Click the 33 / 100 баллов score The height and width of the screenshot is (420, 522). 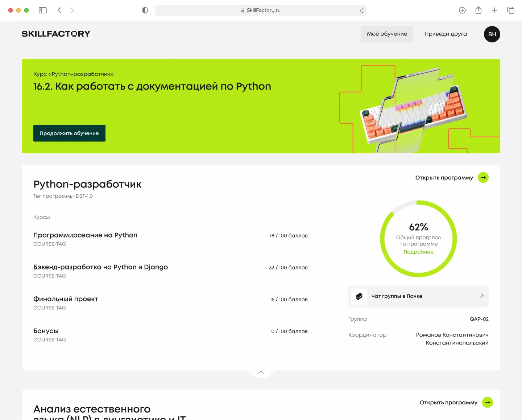[x=288, y=268]
